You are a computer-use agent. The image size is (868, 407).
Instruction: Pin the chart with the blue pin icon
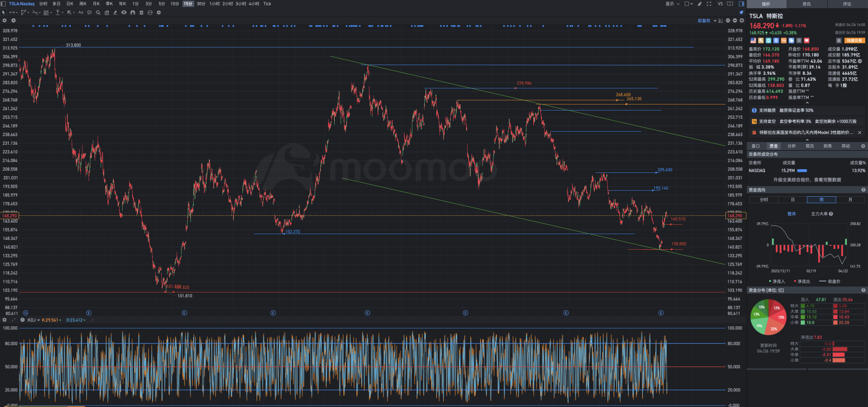[x=742, y=12]
